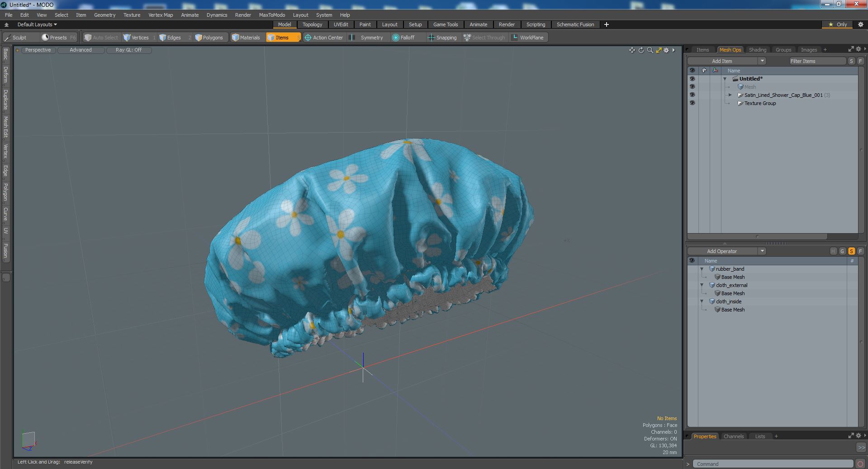Viewport: 868px width, 469px height.
Task: Collapse the cloth_inside operator tree
Action: pos(702,301)
